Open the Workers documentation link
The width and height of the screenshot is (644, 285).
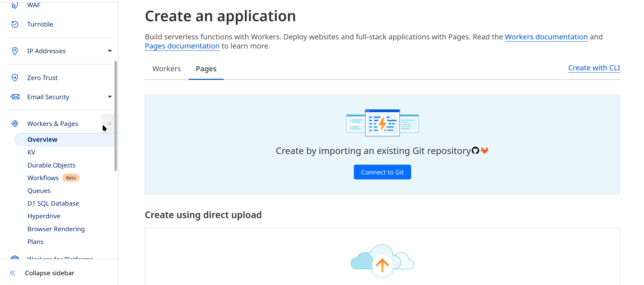546,37
